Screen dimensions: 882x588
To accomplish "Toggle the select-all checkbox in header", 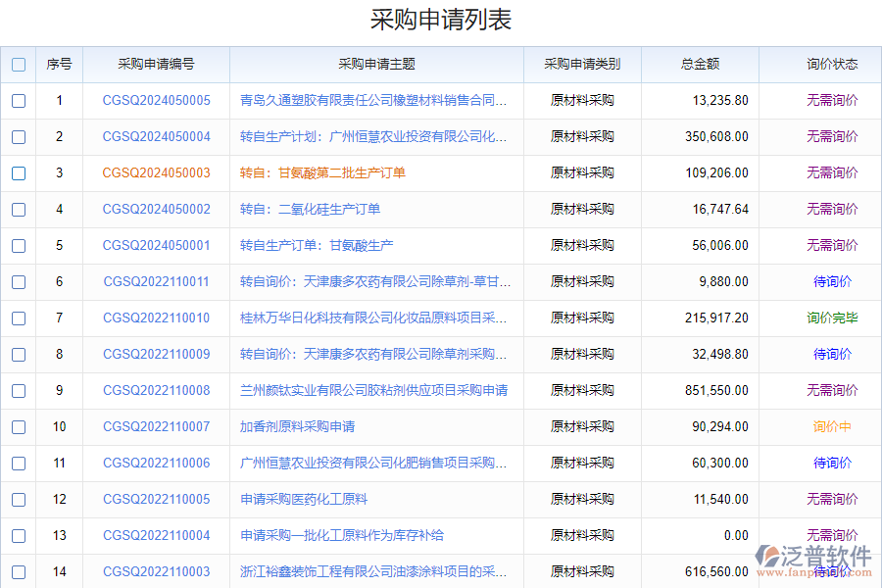I will point(19,65).
